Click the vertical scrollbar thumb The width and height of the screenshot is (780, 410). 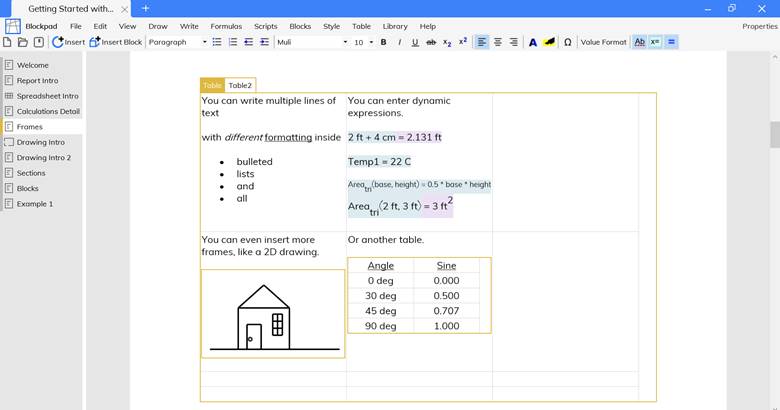(775, 134)
